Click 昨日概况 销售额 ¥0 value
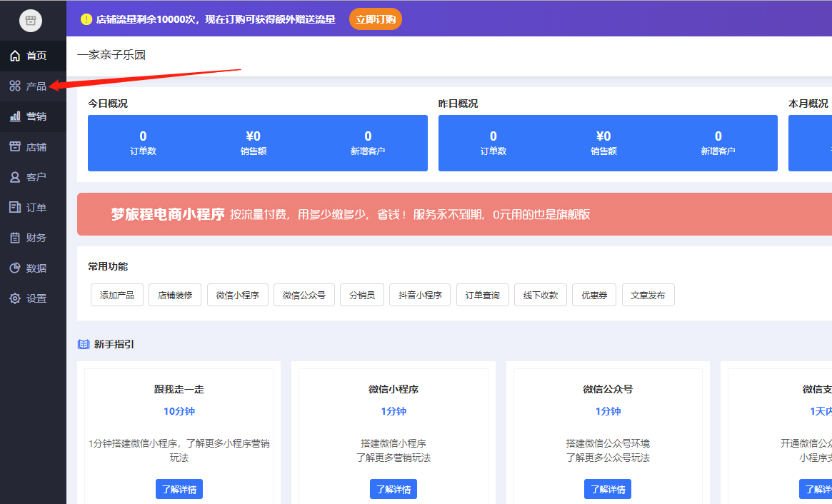832x504 pixels. (x=603, y=136)
